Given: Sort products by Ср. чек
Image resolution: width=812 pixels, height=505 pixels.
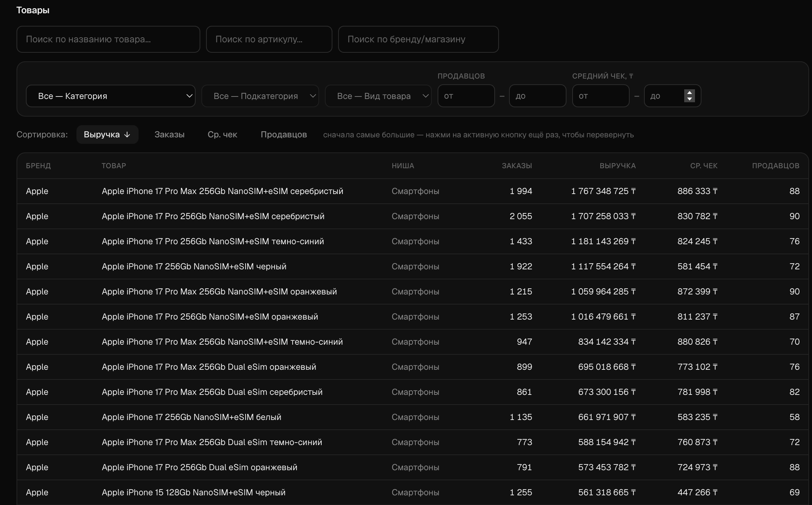Looking at the screenshot, I should (x=222, y=134).
